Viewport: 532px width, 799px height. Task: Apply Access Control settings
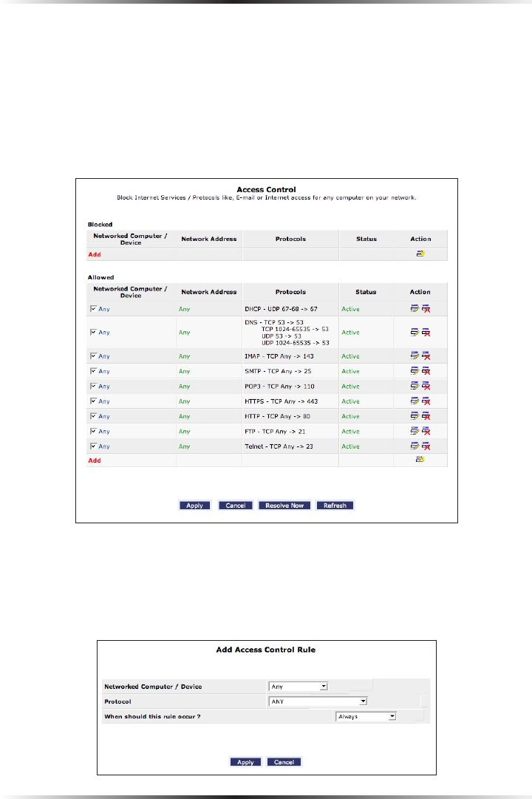tap(194, 506)
